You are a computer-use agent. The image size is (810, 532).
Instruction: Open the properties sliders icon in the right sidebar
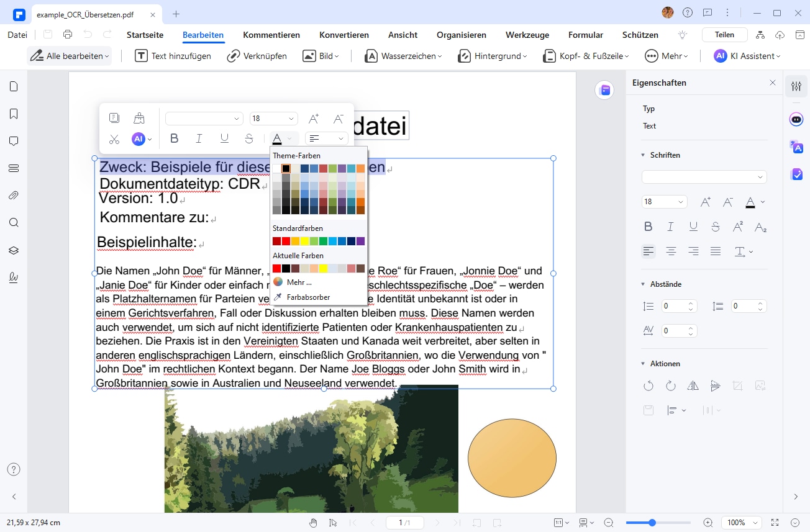click(796, 86)
